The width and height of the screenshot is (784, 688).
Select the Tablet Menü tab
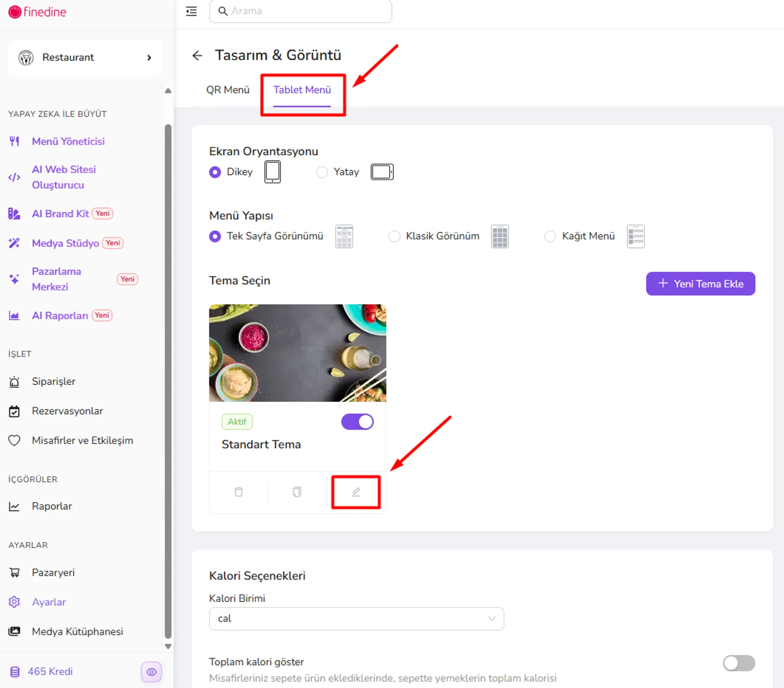click(x=302, y=90)
